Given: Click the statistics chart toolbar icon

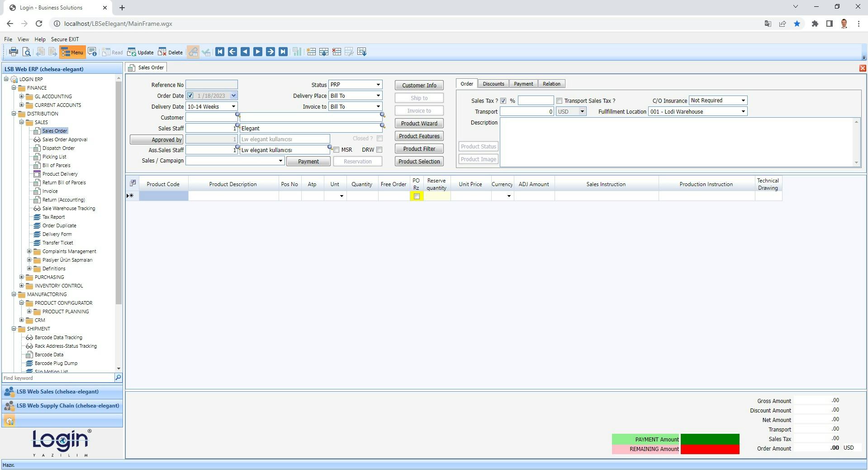Looking at the screenshot, I should pos(297,52).
